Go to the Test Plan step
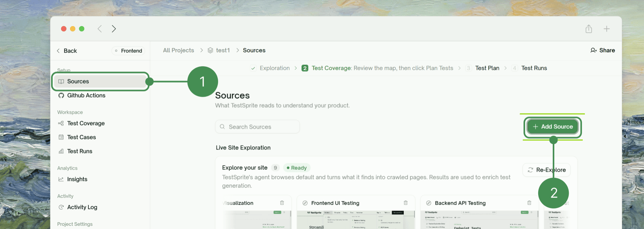 coord(487,68)
